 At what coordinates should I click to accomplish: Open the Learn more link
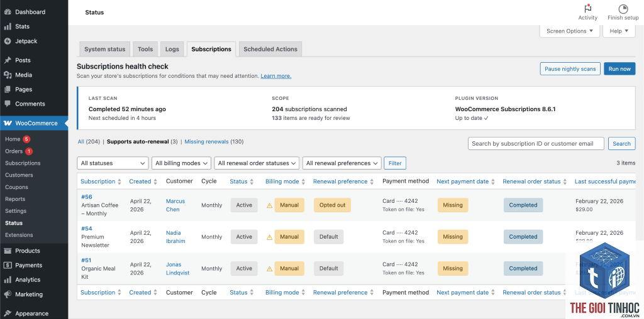[275, 76]
